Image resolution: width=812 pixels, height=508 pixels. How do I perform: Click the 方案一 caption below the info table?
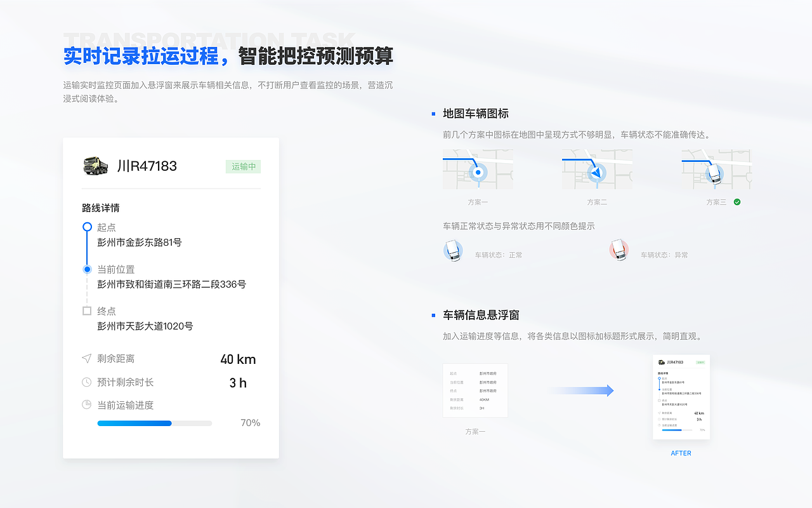475,431
